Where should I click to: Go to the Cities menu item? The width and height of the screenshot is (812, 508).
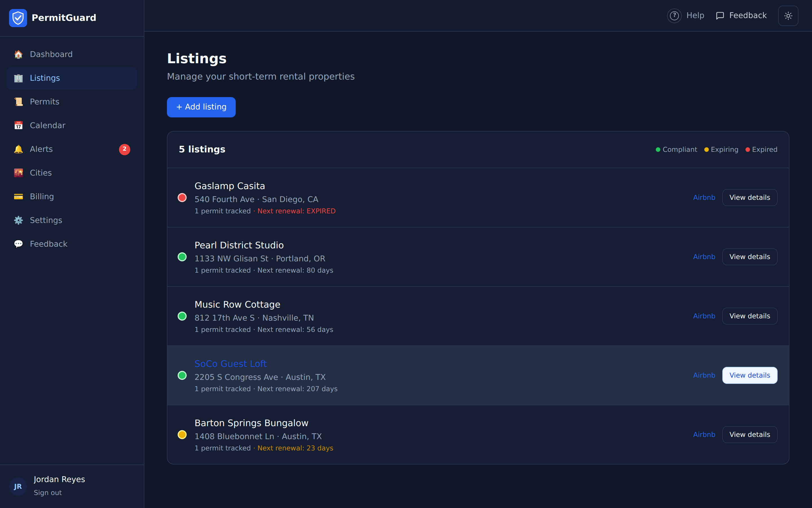(x=72, y=173)
